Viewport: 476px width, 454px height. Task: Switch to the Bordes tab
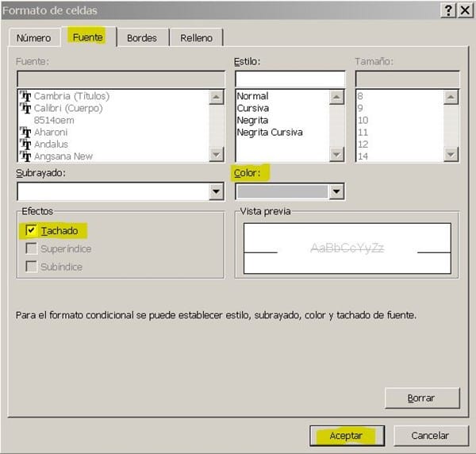click(142, 37)
